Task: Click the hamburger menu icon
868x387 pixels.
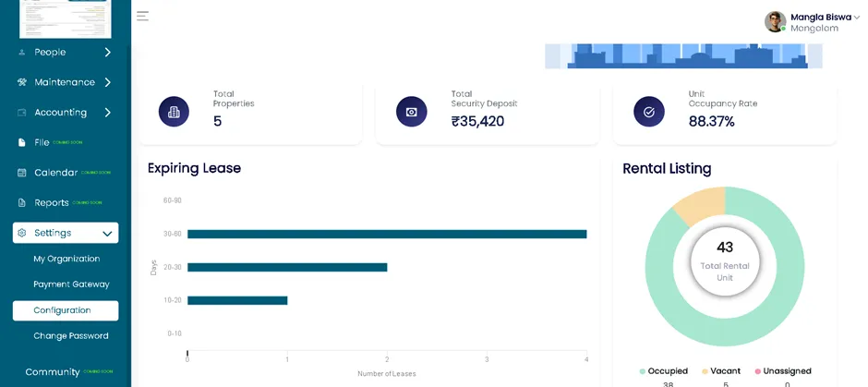Action: [x=142, y=16]
